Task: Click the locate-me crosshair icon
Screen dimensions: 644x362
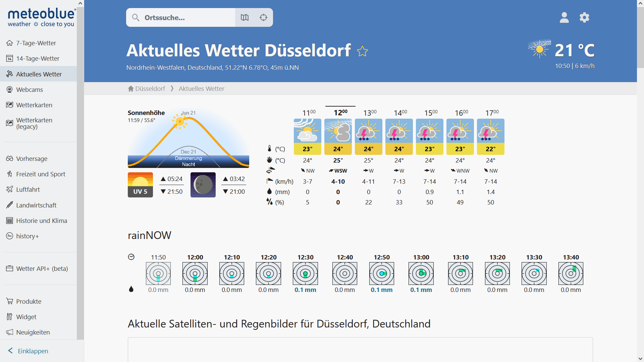Action: (263, 17)
